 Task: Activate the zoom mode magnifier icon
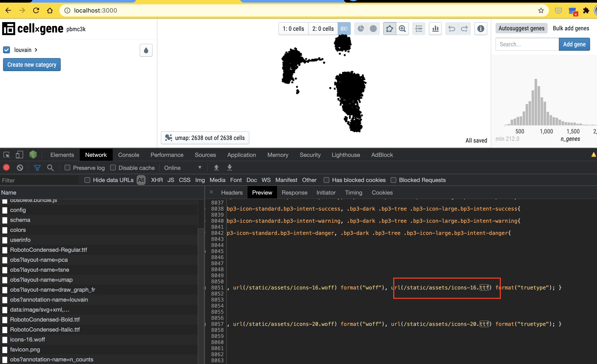pyautogui.click(x=402, y=29)
